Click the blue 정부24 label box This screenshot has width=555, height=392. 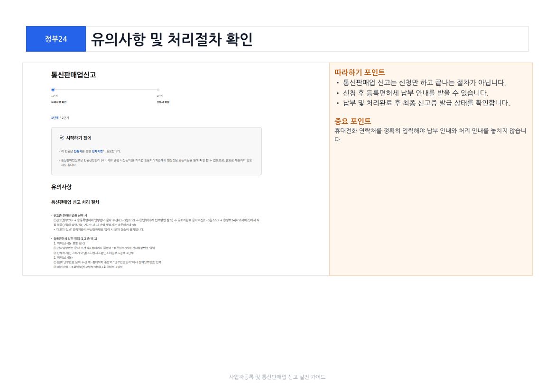click(x=56, y=39)
